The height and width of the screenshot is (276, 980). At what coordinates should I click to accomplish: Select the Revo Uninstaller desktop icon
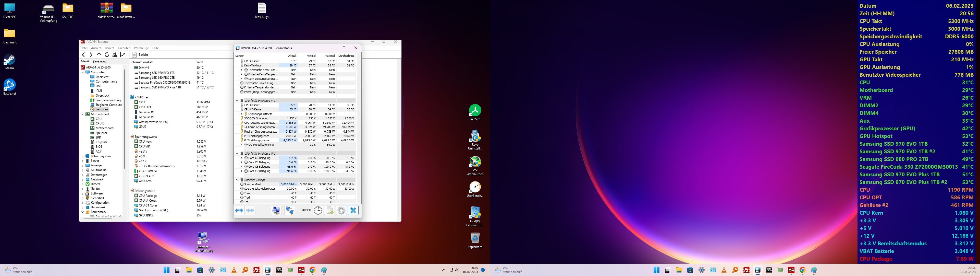click(475, 140)
